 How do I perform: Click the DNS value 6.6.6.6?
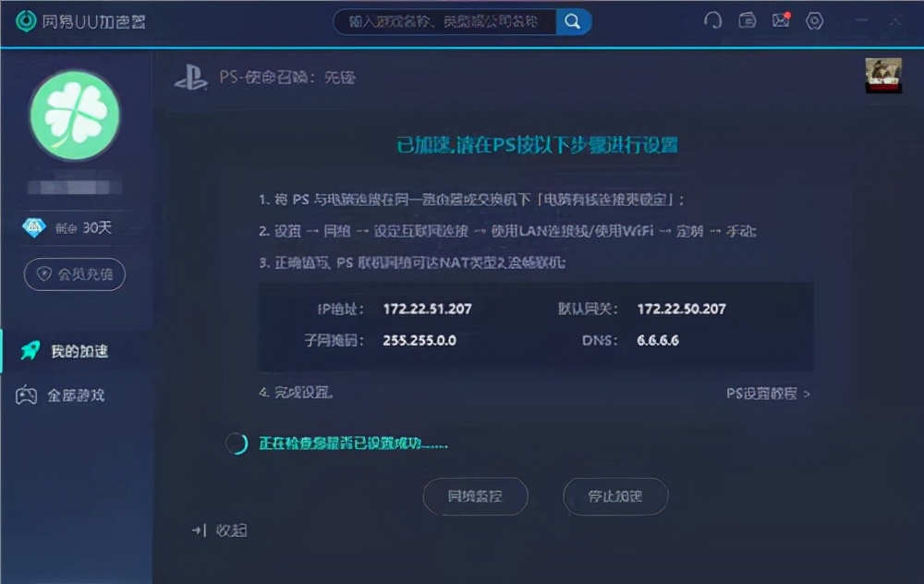[x=658, y=340]
